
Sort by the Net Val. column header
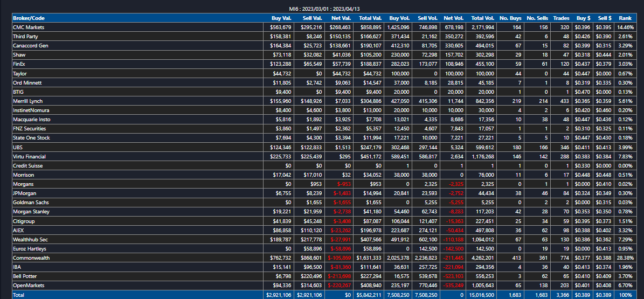[341, 18]
